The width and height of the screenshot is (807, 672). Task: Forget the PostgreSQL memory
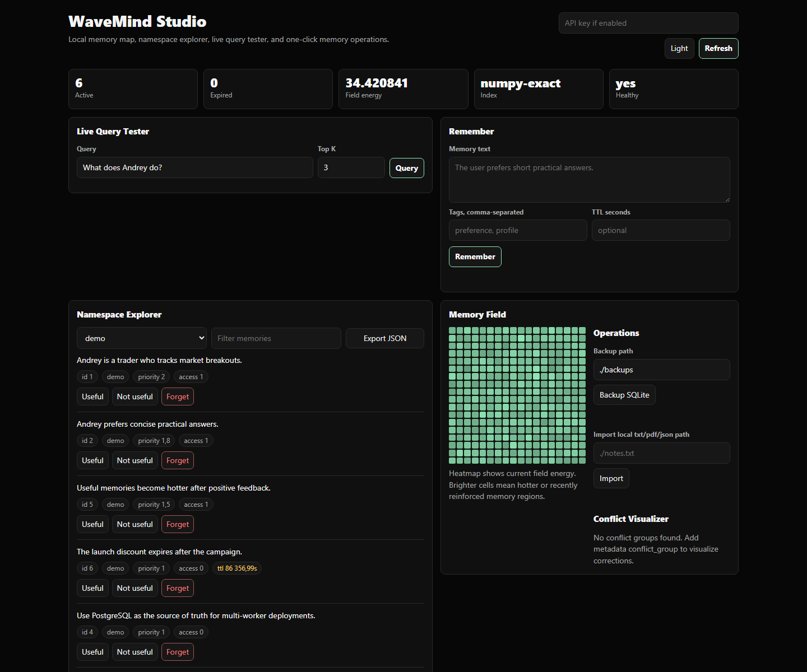coord(178,652)
